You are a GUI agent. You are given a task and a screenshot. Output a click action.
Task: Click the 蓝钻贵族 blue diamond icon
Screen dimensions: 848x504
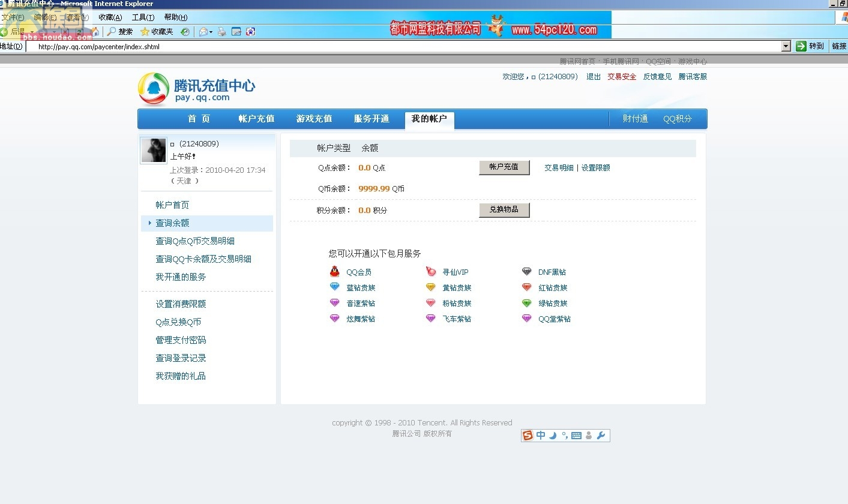[335, 287]
